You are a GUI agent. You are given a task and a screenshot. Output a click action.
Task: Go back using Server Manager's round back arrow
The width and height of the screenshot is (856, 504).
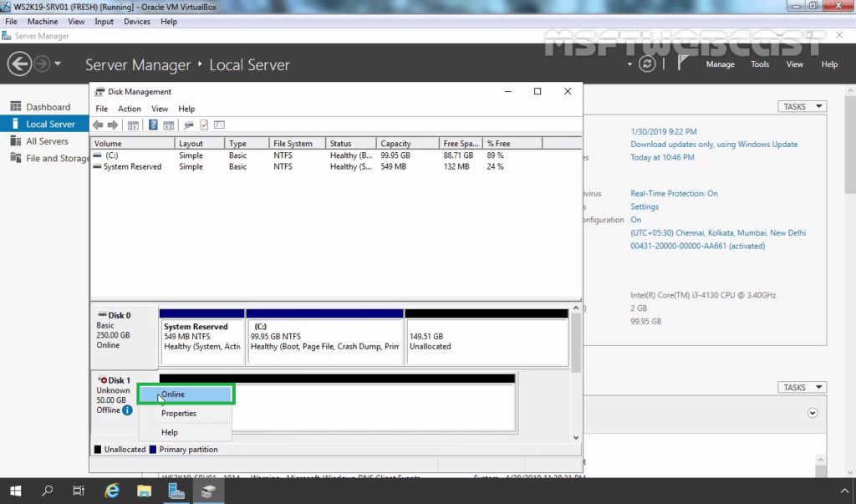[19, 64]
